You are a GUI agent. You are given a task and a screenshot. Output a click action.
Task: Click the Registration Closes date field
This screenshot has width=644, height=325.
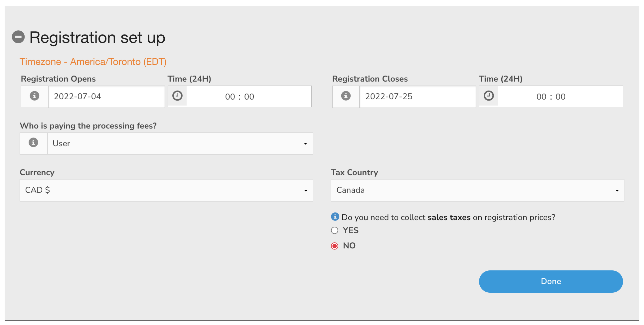coord(417,96)
